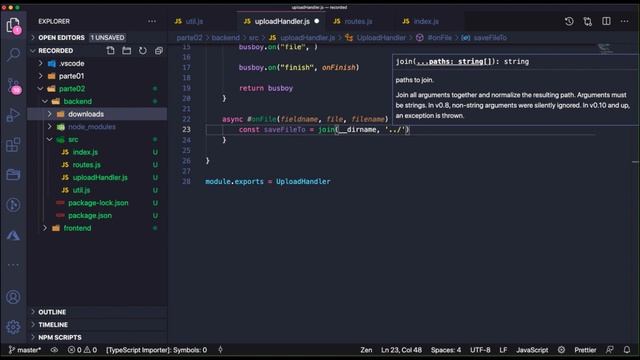Screen dimensions: 640x360
Task: Click the saveFileTo breadcrumb segment
Action: click(x=490, y=38)
